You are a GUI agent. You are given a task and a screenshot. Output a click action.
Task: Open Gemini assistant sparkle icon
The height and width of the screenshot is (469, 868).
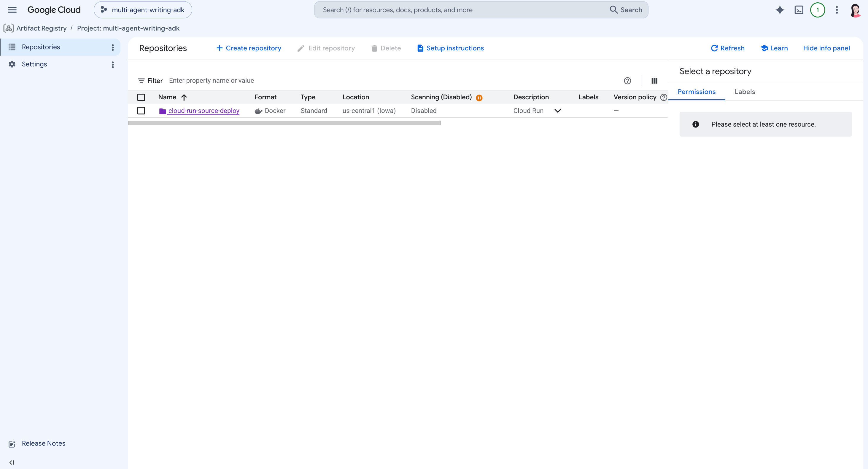(x=780, y=10)
